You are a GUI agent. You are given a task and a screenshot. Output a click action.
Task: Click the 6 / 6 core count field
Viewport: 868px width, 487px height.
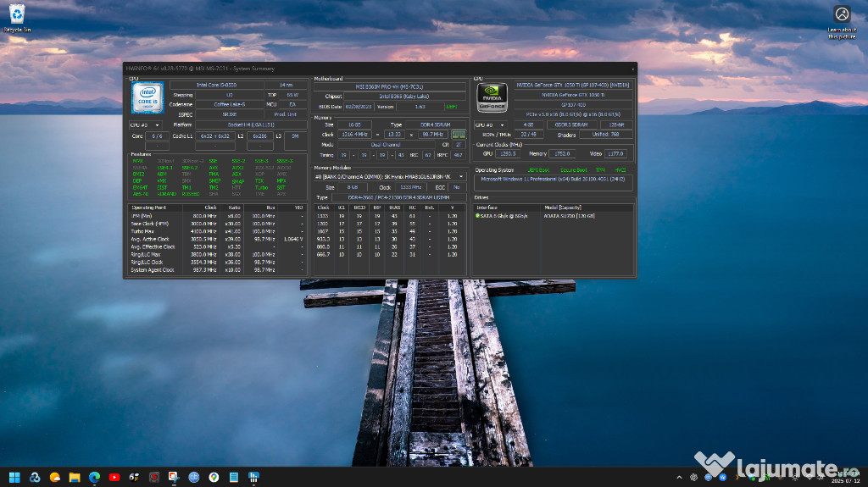click(x=157, y=136)
